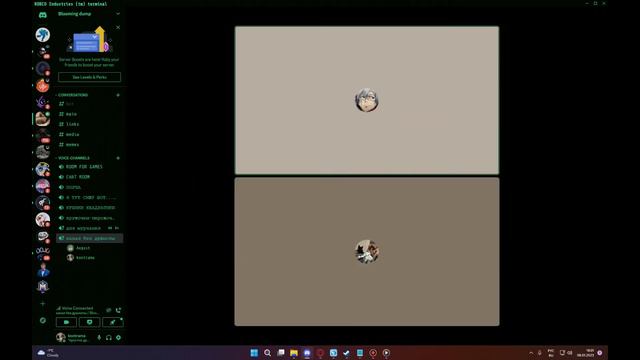Viewport: 640px width, 360px height.
Task: Create channel in VOICE CHANNELS category
Action: click(118, 158)
